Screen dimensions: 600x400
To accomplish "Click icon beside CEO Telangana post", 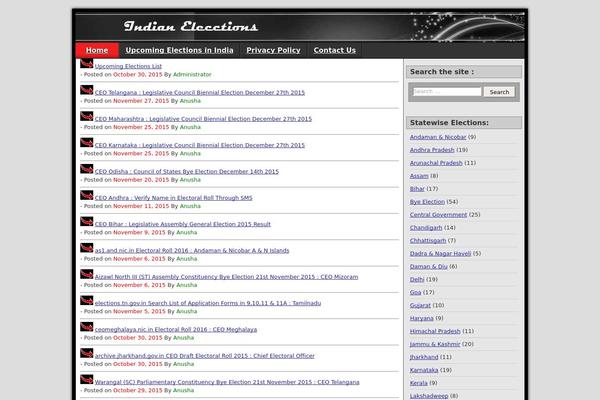I will point(86,90).
